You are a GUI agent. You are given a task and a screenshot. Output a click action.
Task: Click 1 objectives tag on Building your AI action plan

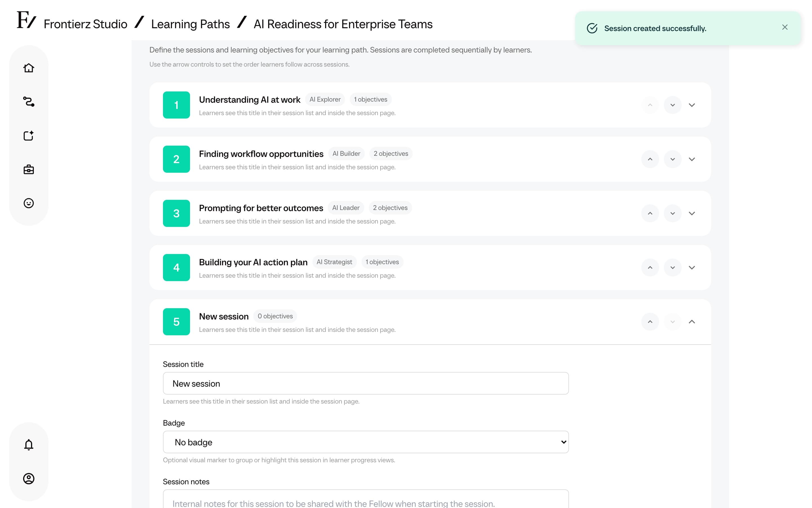coord(382,262)
